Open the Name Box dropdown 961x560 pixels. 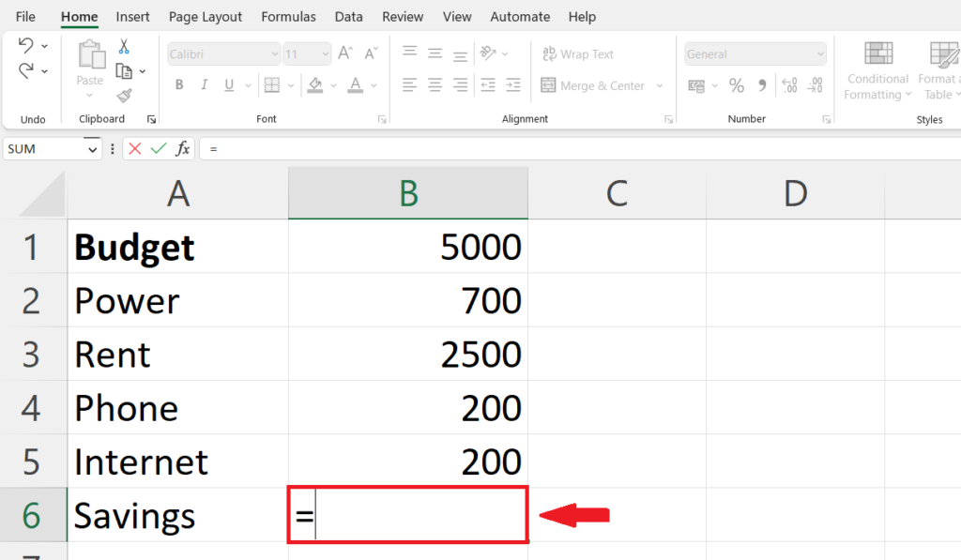[x=92, y=149]
